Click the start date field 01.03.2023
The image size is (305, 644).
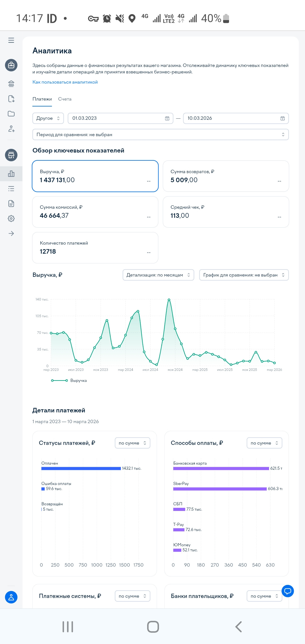(116, 118)
